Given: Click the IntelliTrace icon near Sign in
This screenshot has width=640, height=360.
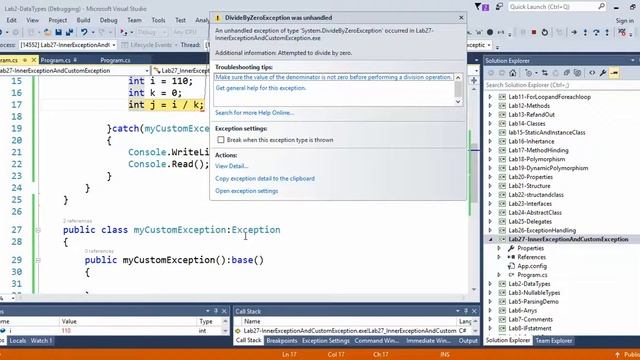Looking at the screenshot, I should (622, 32).
